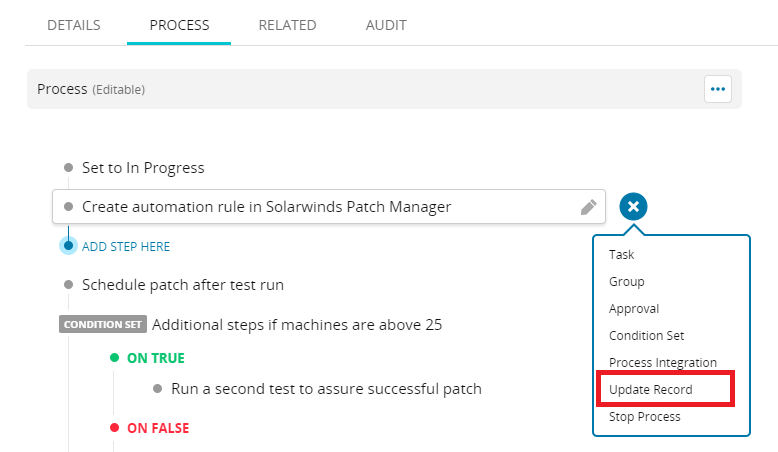Go to the Audit tab
The height and width of the screenshot is (452, 778).
[x=386, y=25]
